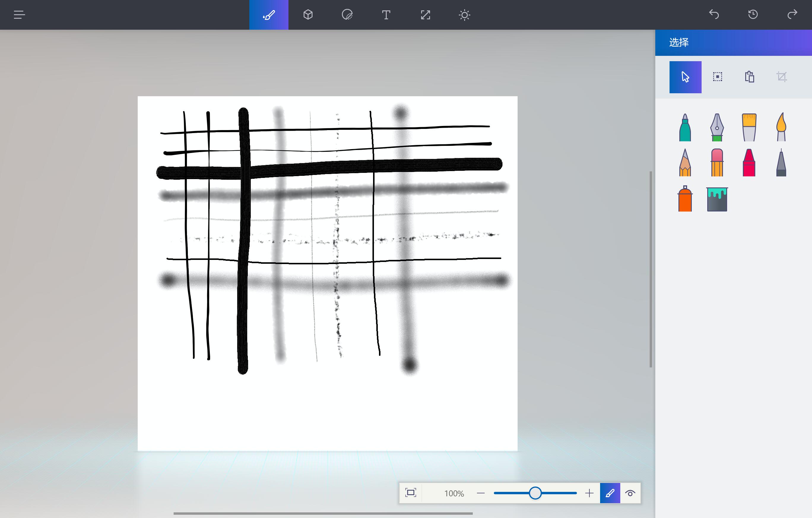
Task: Toggle the eye view mode button
Action: pyautogui.click(x=630, y=493)
